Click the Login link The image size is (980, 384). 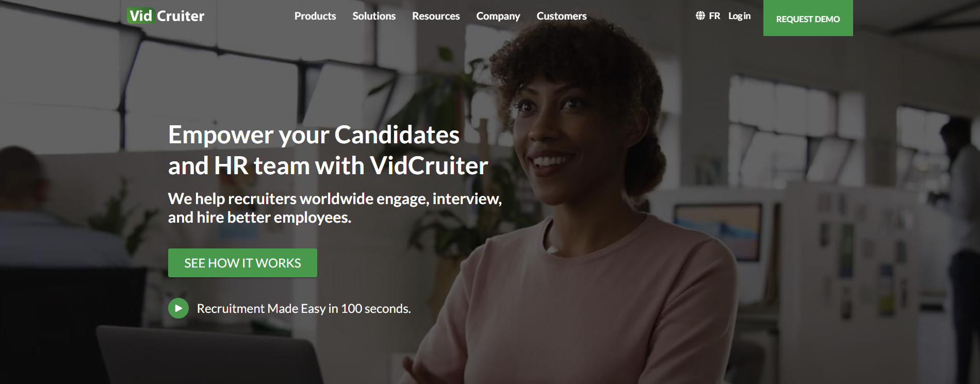coord(739,16)
